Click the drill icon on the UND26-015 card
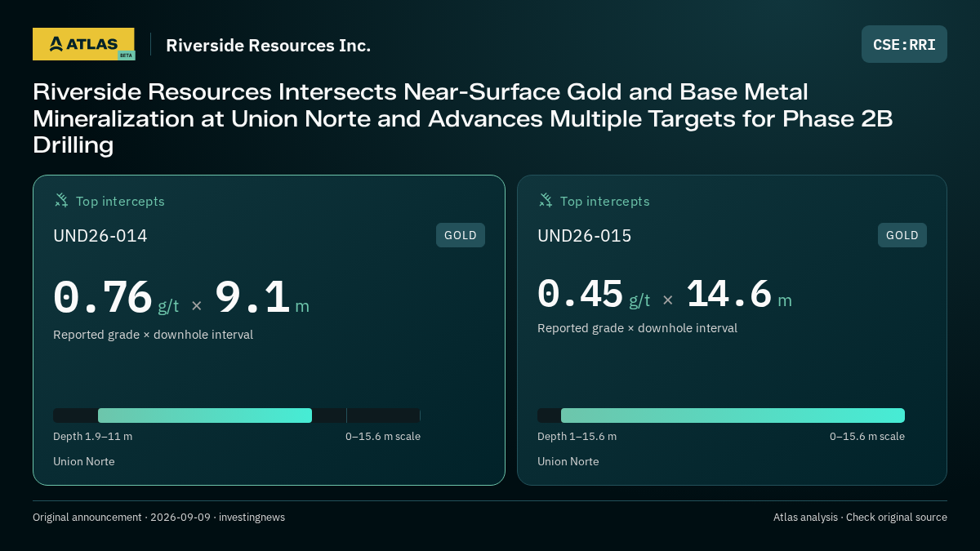The image size is (980, 551). click(x=546, y=200)
